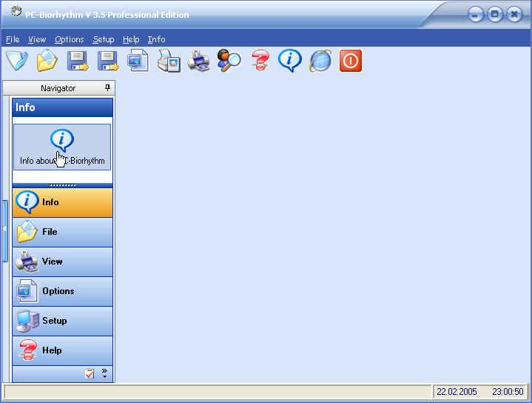Click the Info panel header
Image resolution: width=532 pixels, height=403 pixels.
(62, 107)
